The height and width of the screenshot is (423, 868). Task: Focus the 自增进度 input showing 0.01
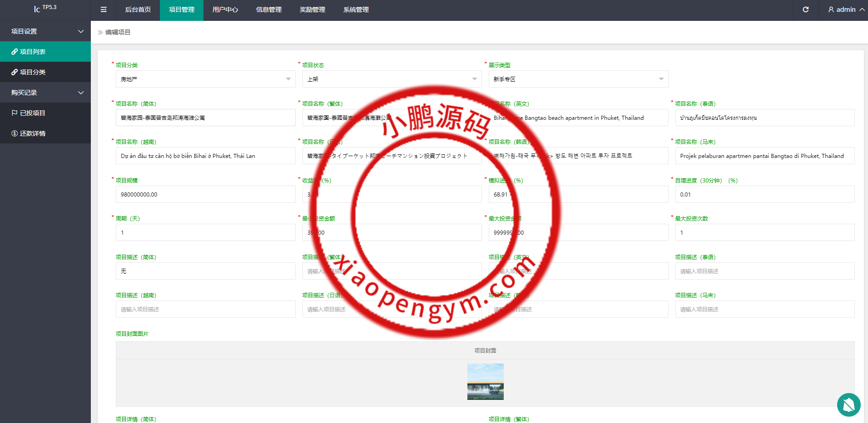coord(764,194)
